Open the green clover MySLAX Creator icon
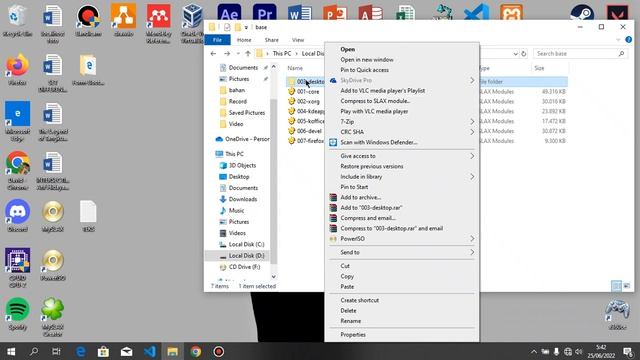 53,309
